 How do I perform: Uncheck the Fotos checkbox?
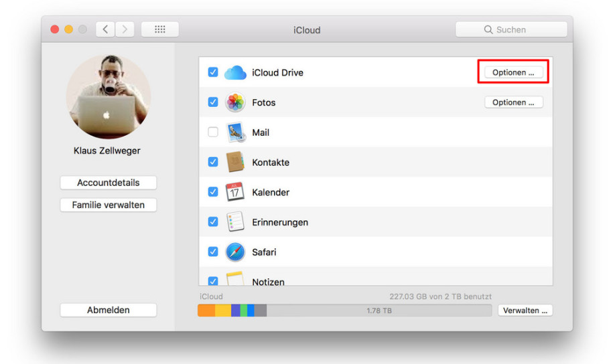[x=213, y=102]
